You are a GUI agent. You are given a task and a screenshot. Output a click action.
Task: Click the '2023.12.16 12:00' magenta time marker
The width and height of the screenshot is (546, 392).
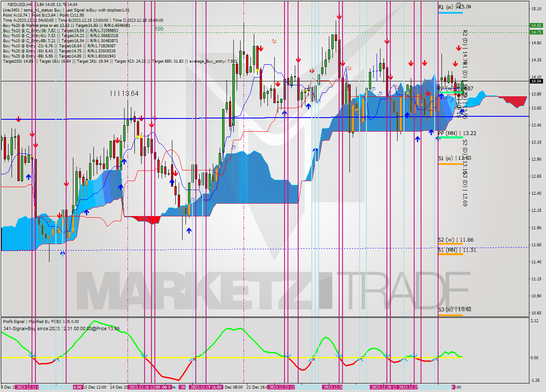pyautogui.click(x=147, y=387)
